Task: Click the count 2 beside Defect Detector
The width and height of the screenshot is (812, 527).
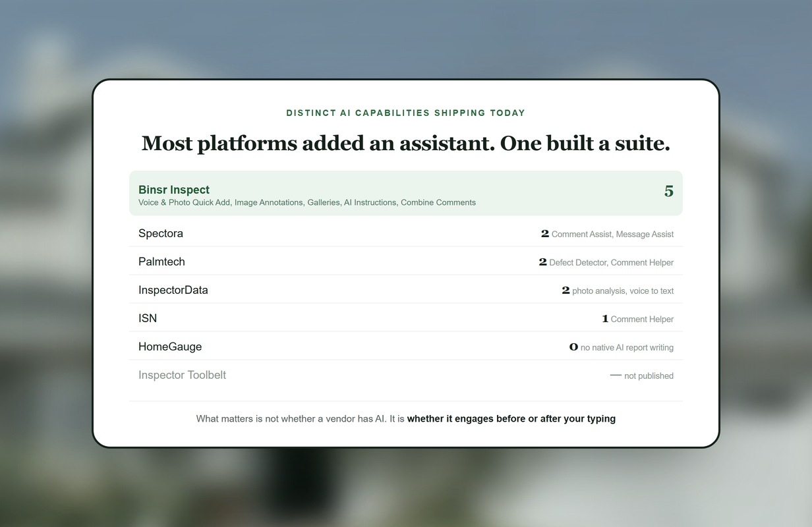Action: click(542, 262)
